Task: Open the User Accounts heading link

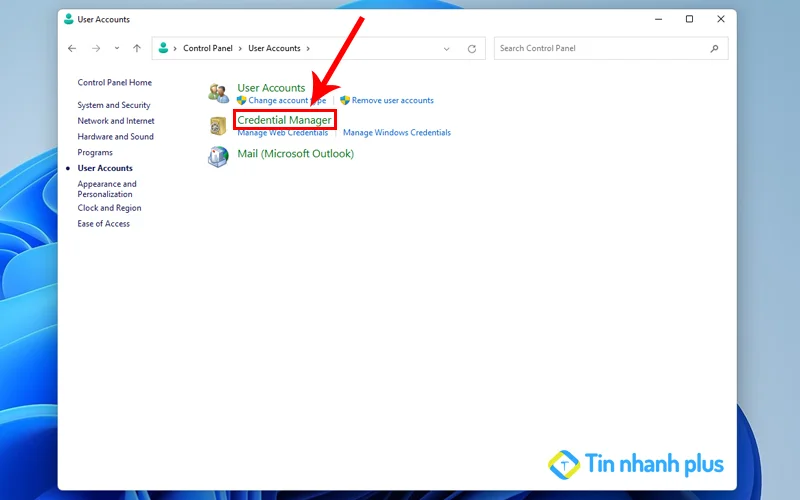Action: 271,88
